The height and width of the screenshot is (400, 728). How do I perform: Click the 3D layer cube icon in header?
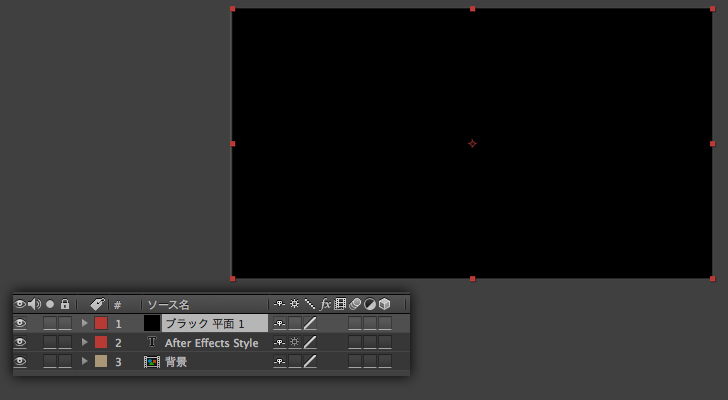tap(384, 304)
